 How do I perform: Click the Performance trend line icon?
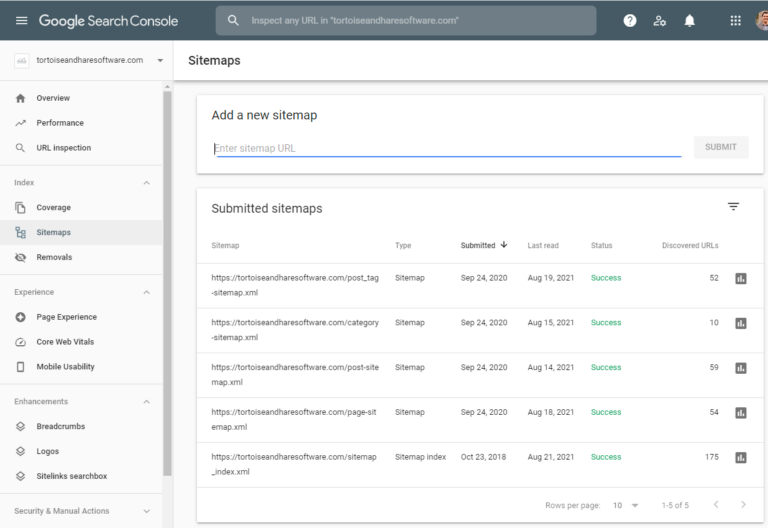[x=20, y=123]
